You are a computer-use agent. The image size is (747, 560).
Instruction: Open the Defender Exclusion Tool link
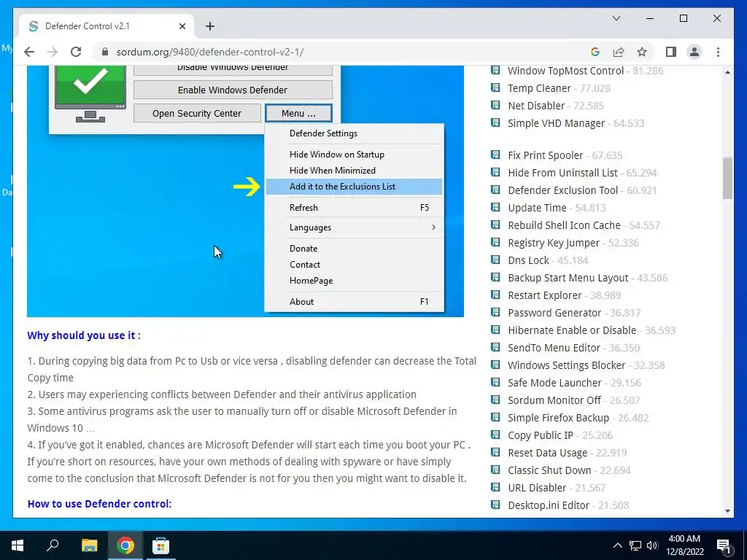pyautogui.click(x=562, y=190)
